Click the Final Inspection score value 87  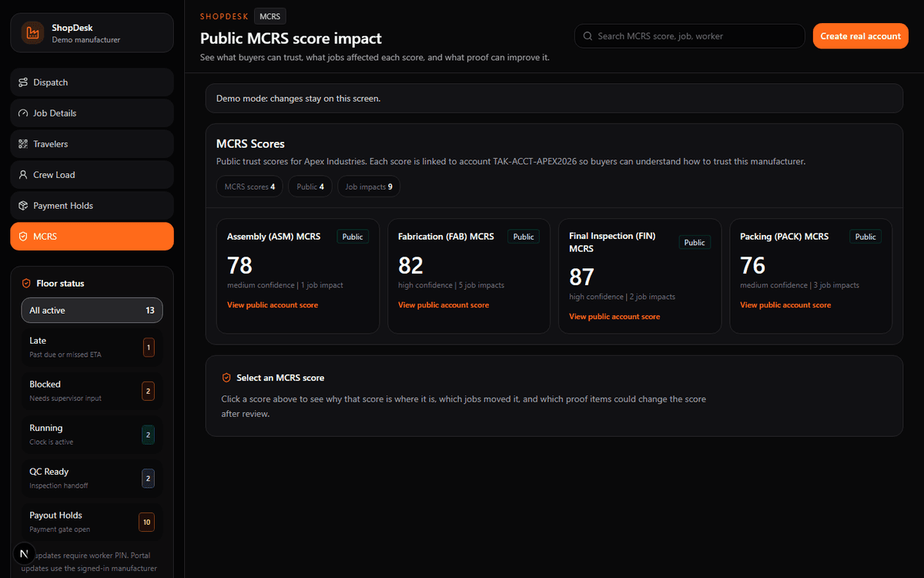pos(581,277)
